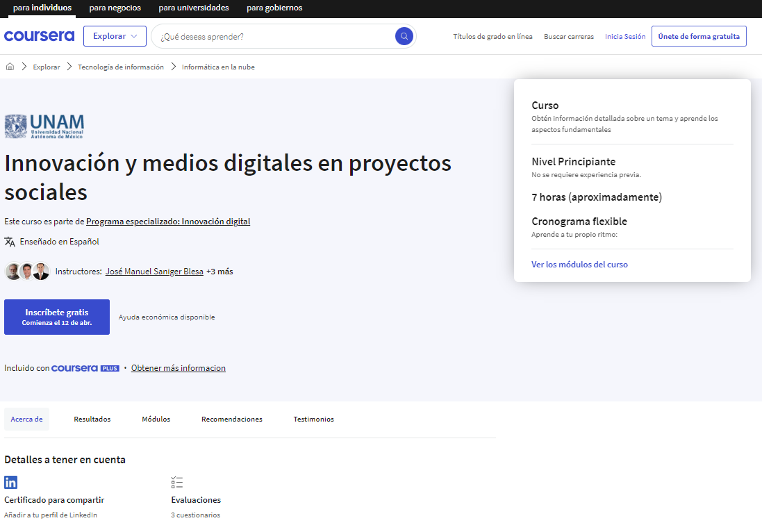Open instructor José Manuel Saniger Blesa
762x532 pixels.
154,272
